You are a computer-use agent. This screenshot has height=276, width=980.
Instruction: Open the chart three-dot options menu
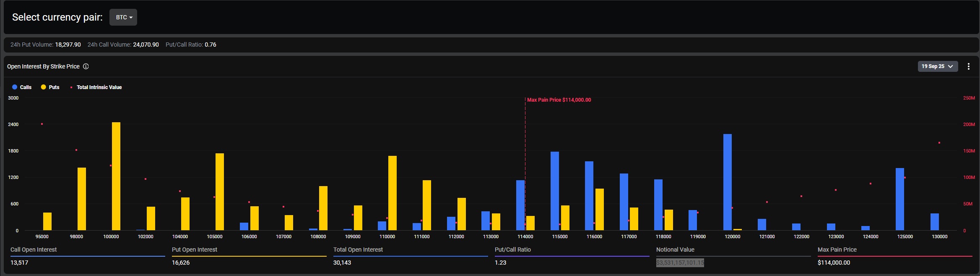point(968,66)
